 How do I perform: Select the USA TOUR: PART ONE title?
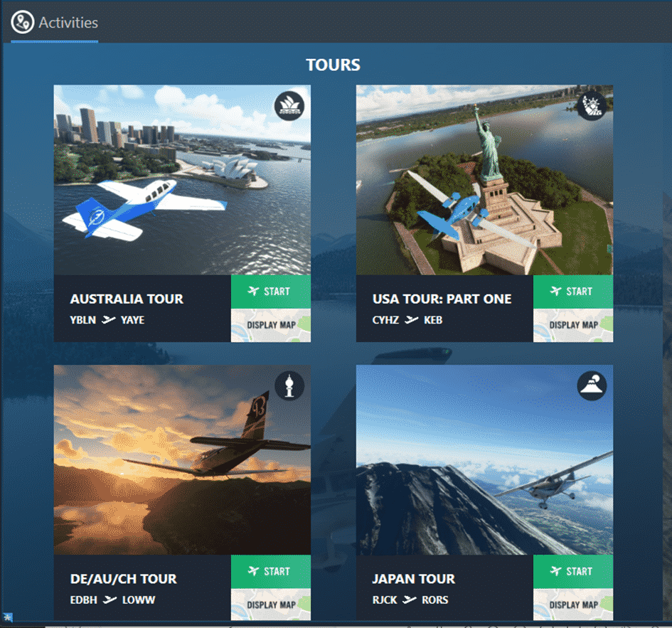442,299
